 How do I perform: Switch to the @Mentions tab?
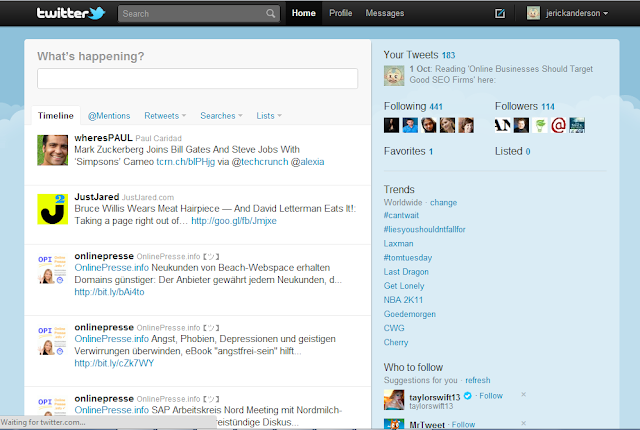tap(109, 116)
